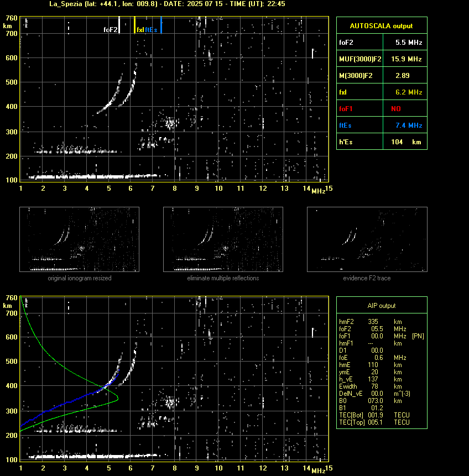Screen dimensions: 469x476
Task: Click the B1 01.2 row
Action: pos(361,408)
